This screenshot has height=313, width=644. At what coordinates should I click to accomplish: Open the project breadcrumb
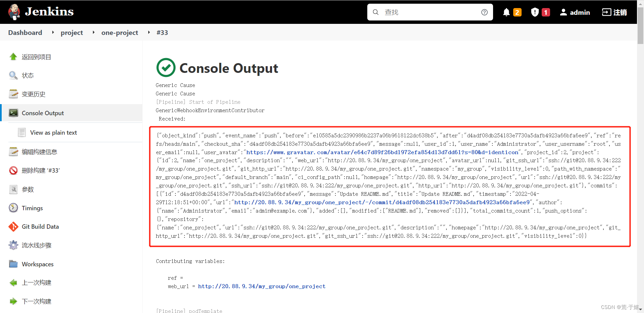(72, 33)
